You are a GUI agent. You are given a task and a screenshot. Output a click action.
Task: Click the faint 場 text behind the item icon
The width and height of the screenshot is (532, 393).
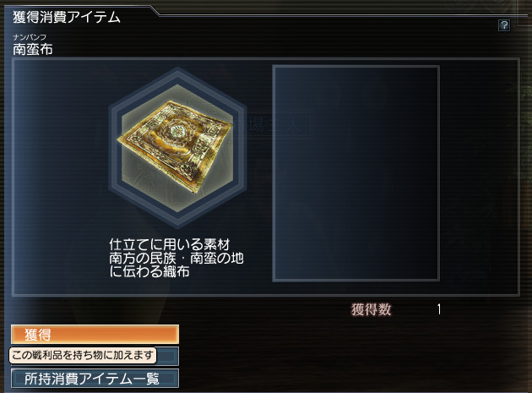[x=257, y=124]
